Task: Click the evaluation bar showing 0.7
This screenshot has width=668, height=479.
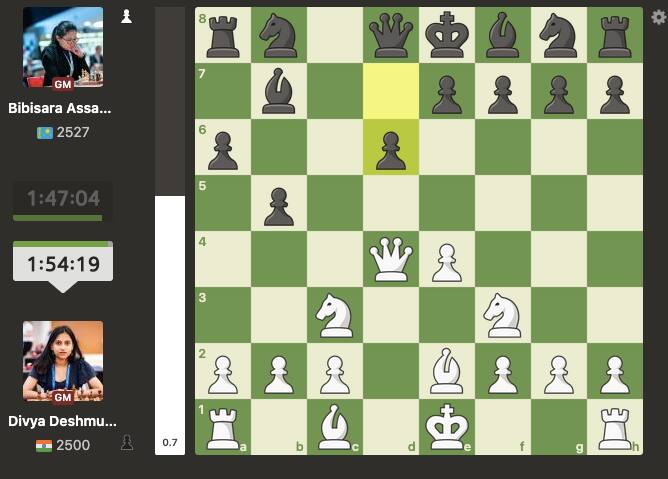Action: coord(170,231)
